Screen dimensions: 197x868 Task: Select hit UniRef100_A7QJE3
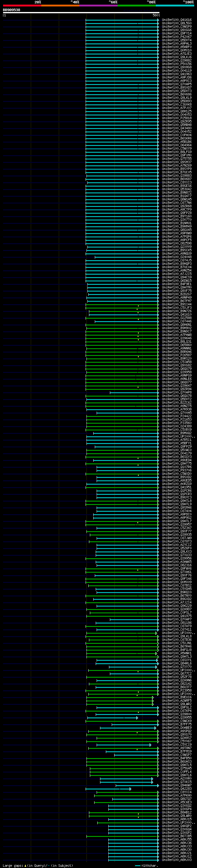[x=177, y=54]
